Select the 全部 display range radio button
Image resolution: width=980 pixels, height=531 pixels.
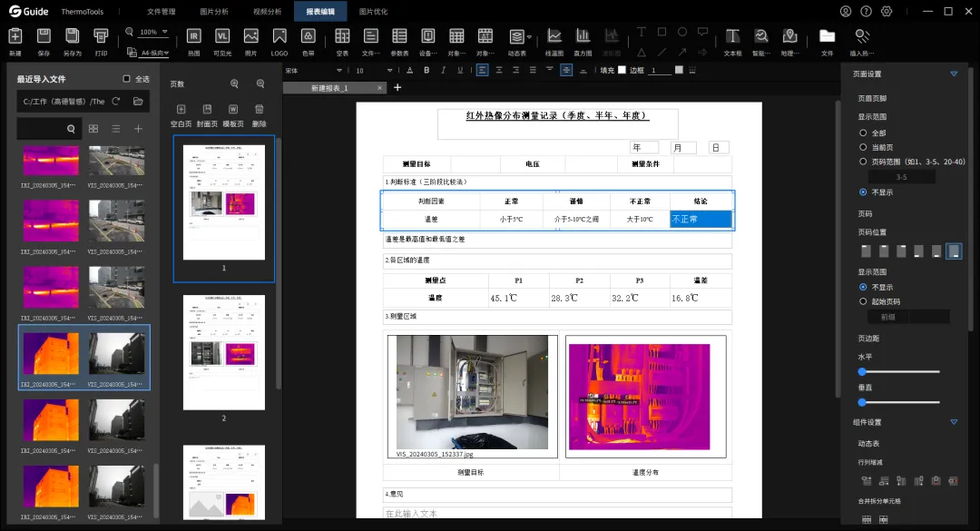click(x=863, y=133)
